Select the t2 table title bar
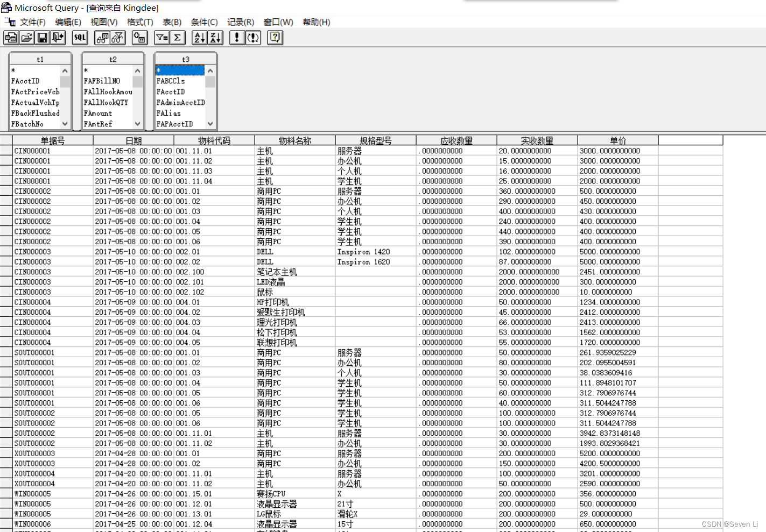The width and height of the screenshot is (766, 532). pyautogui.click(x=113, y=59)
